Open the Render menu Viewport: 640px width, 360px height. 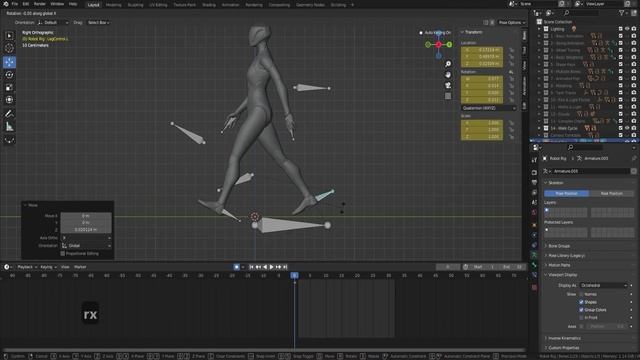coord(40,4)
